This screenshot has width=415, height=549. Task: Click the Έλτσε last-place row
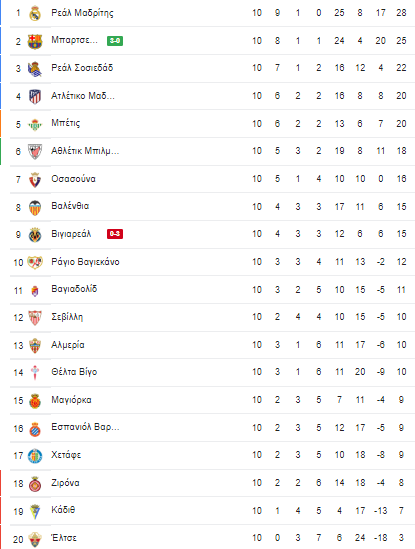click(x=207, y=537)
